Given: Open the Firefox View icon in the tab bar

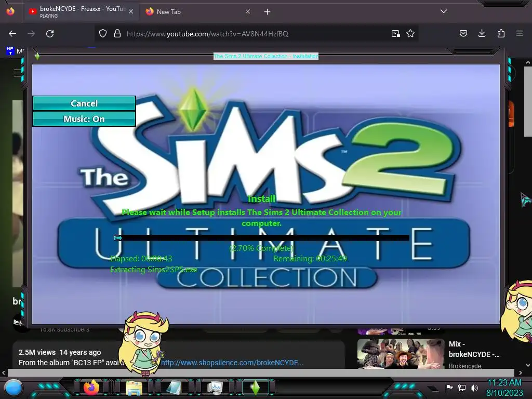Looking at the screenshot, I should pos(10,11).
